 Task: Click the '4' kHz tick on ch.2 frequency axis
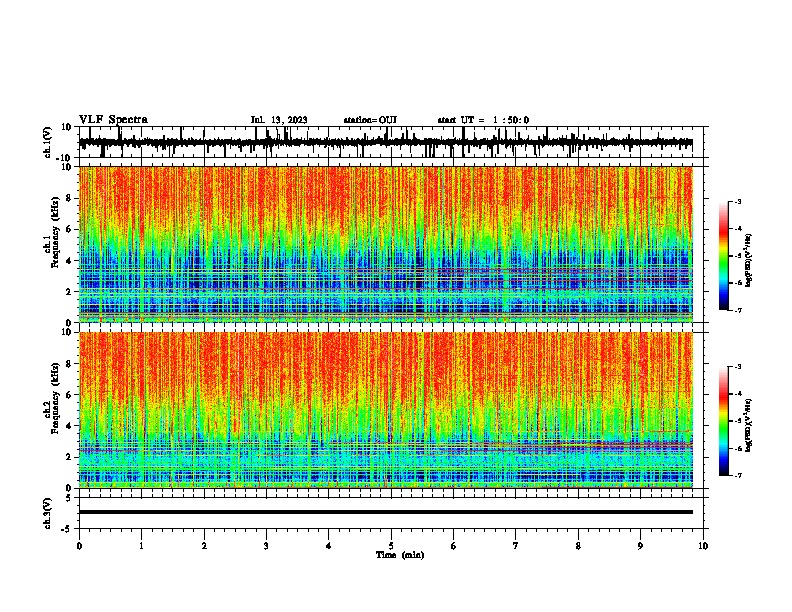point(70,426)
